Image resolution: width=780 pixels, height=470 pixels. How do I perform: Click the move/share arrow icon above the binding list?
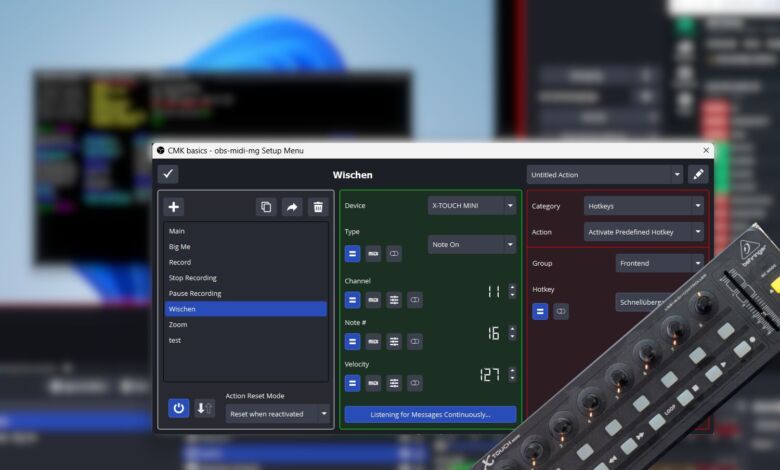pyautogui.click(x=292, y=207)
